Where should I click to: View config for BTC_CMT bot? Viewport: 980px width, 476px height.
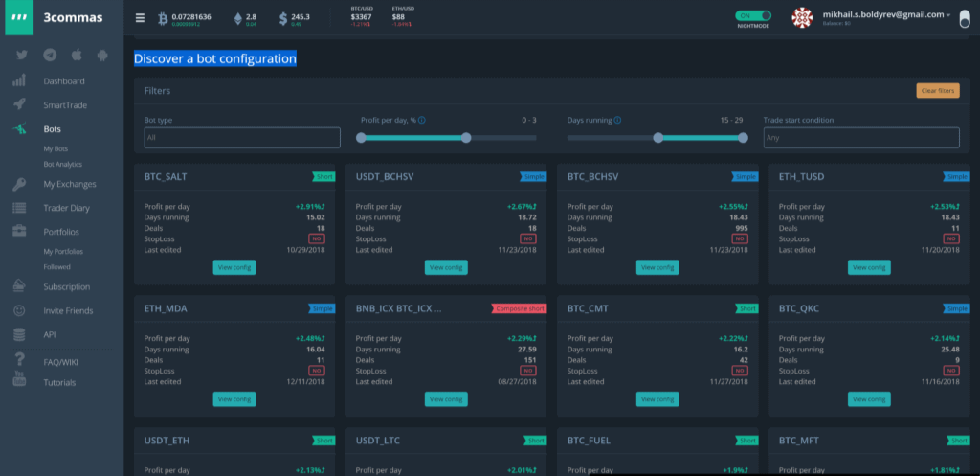click(657, 399)
